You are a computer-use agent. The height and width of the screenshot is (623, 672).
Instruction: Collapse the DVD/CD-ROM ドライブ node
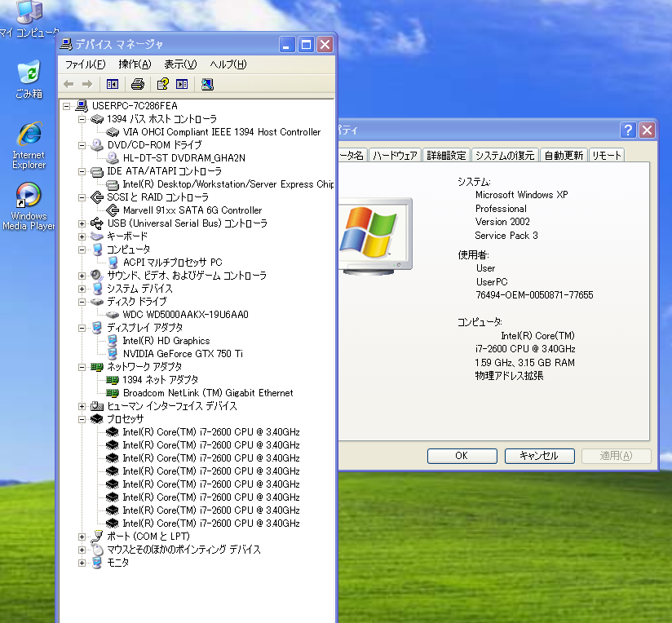coord(82,146)
